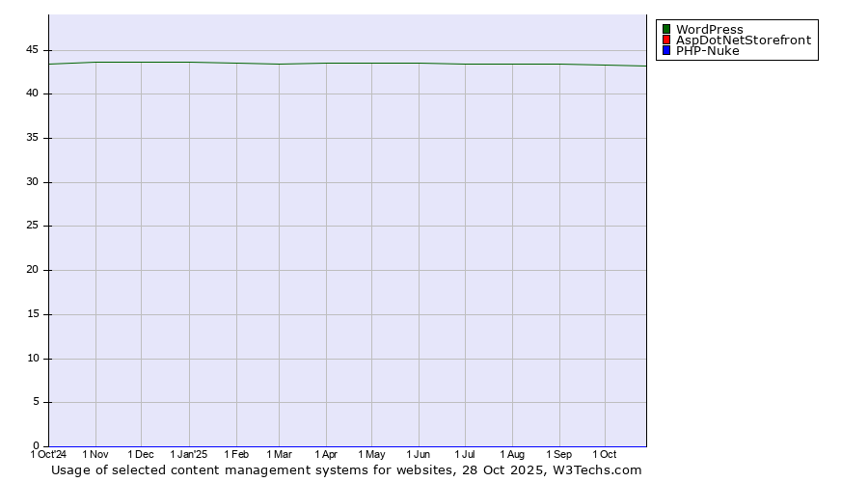
Task: Click the 1 Mar x-axis label
Action: click(x=279, y=454)
